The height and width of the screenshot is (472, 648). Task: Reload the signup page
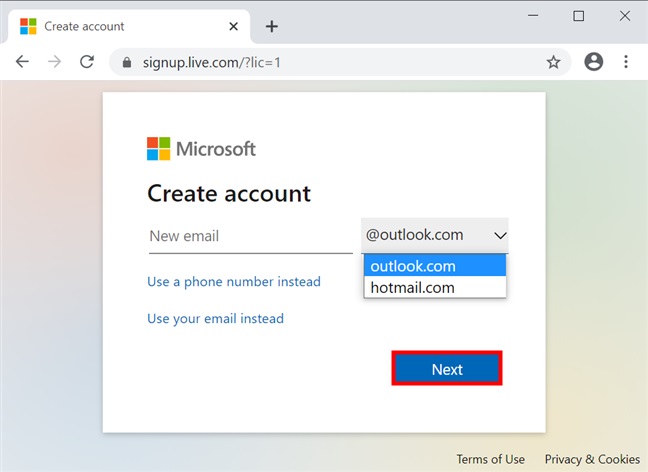87,62
